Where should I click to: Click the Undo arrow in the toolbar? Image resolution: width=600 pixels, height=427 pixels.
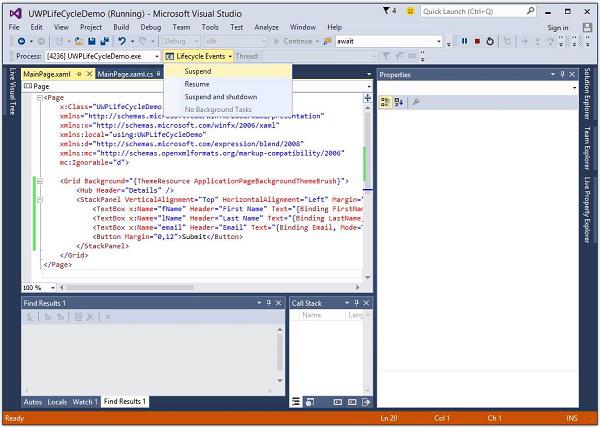[x=122, y=41]
